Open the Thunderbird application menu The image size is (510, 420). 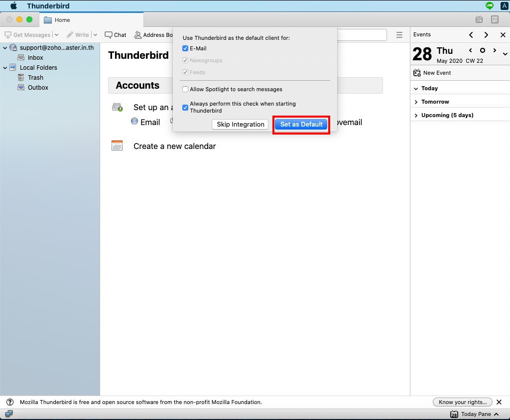48,6
